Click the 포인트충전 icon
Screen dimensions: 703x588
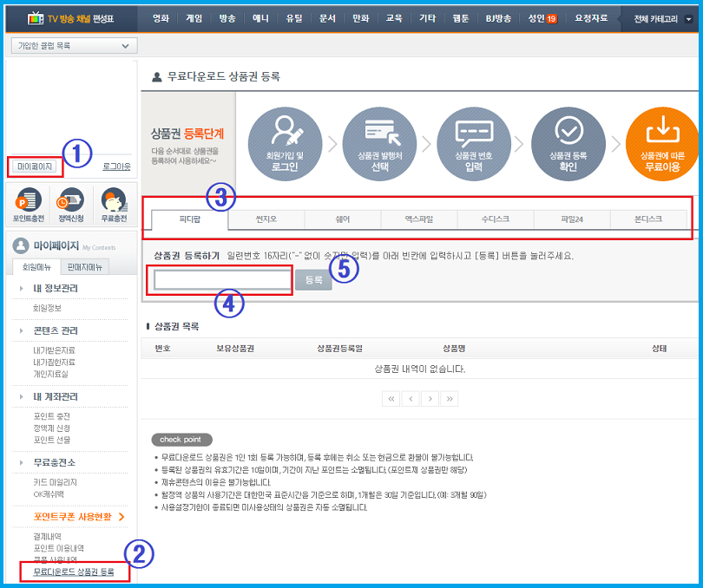(29, 205)
